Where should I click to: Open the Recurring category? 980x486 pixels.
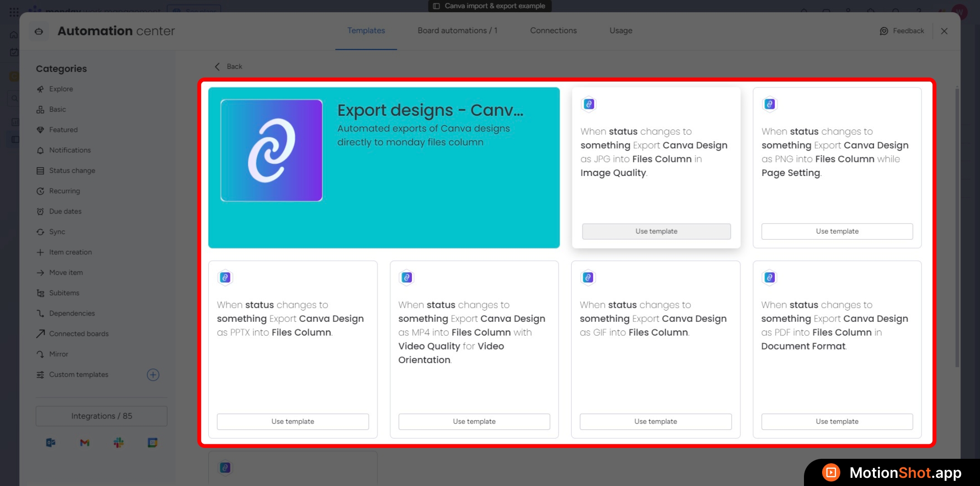pos(64,191)
